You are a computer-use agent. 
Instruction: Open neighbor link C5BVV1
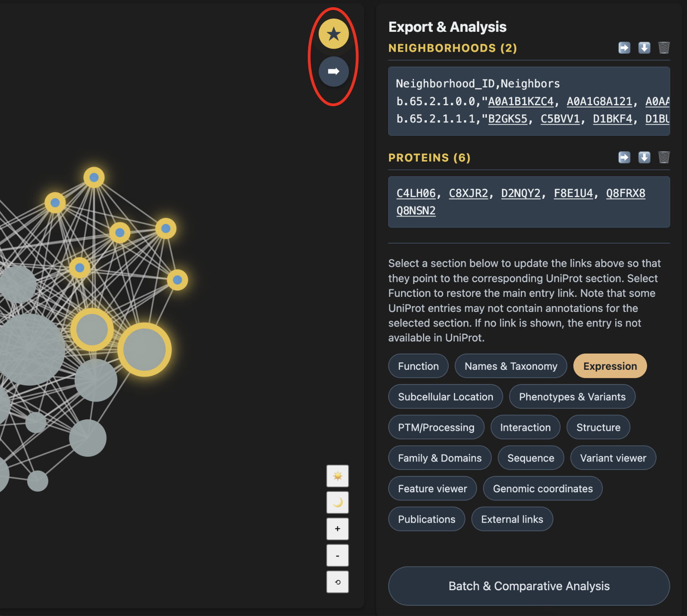click(560, 119)
